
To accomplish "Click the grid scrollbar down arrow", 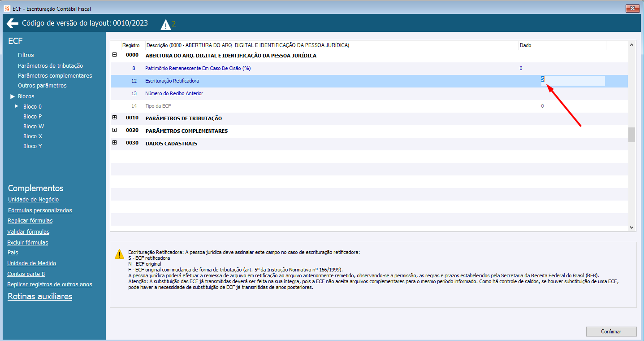I will pos(632,228).
